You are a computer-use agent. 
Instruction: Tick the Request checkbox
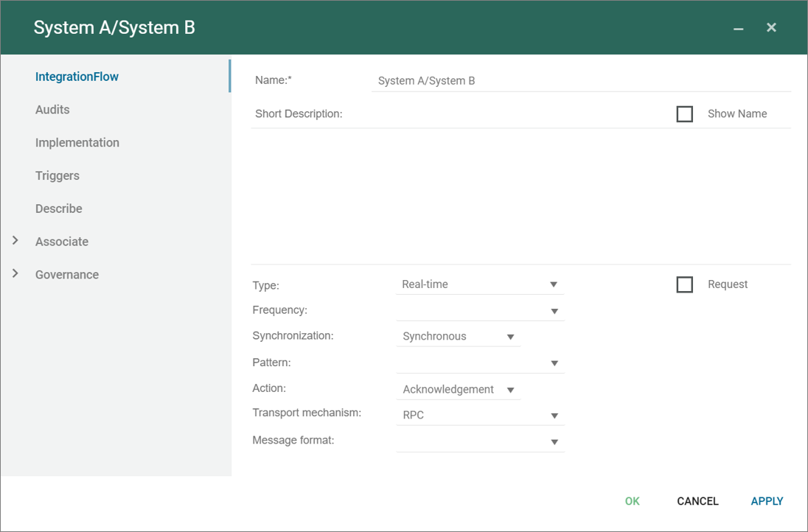(x=685, y=284)
